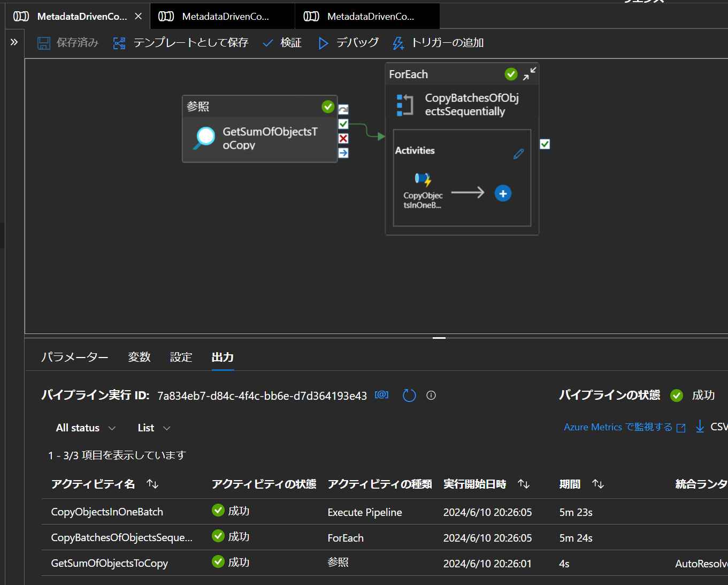
Task: Click the AutoResolv... integration runtime cell
Action: [701, 564]
